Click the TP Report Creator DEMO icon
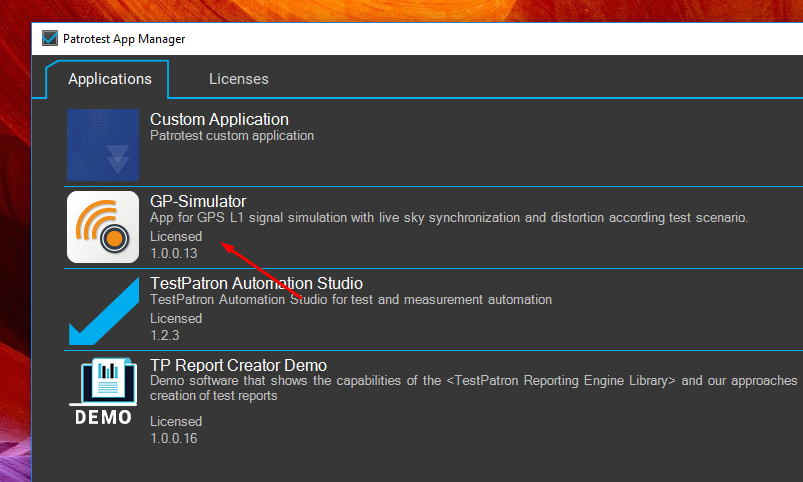This screenshot has width=803, height=482. click(103, 392)
